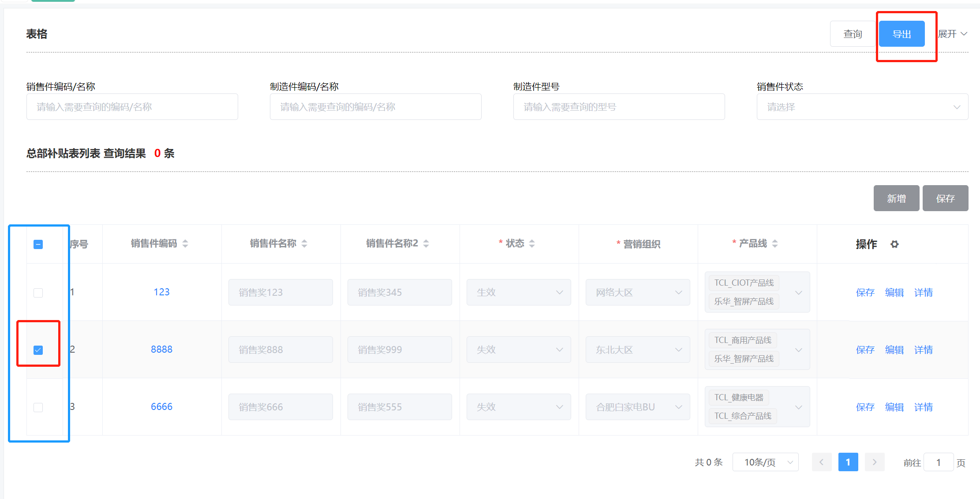
Task: Click the 销售件编码/名称 search field
Action: point(132,107)
